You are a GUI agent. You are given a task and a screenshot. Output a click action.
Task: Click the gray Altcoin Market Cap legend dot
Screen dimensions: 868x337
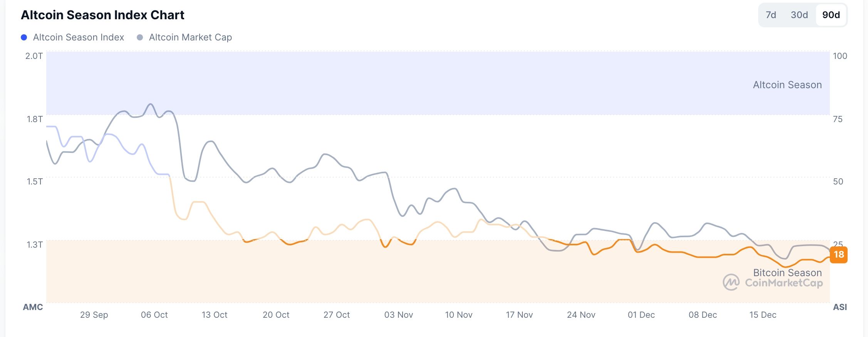tap(140, 37)
